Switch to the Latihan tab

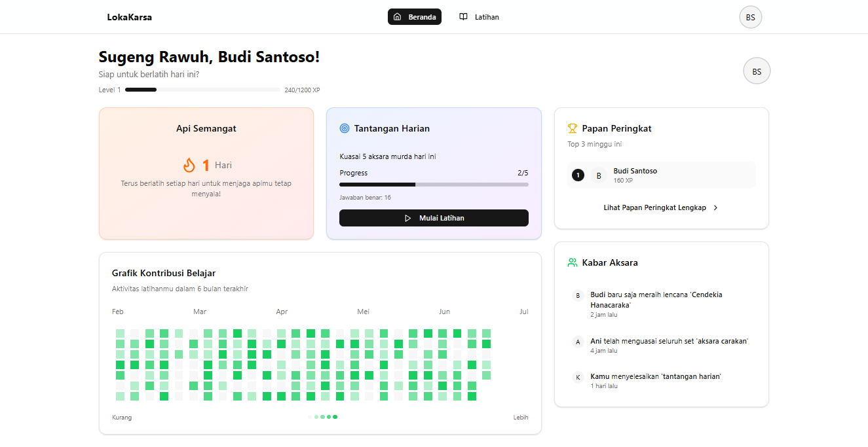coord(479,17)
